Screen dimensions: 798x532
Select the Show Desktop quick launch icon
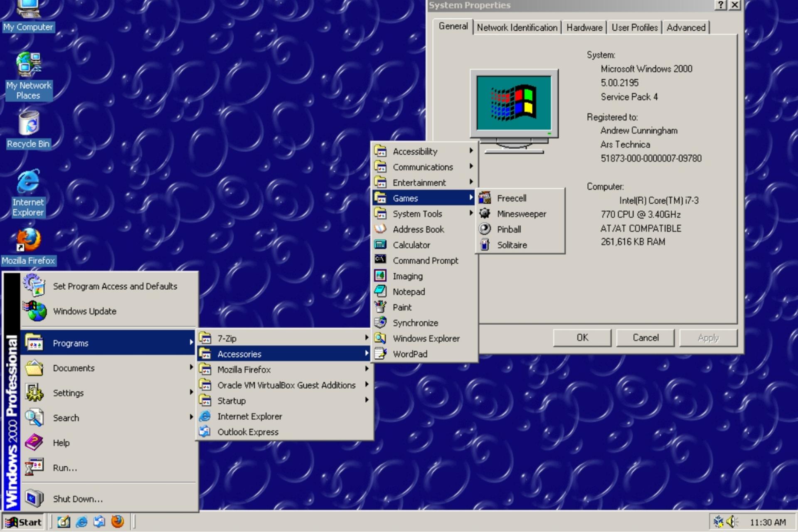click(64, 522)
